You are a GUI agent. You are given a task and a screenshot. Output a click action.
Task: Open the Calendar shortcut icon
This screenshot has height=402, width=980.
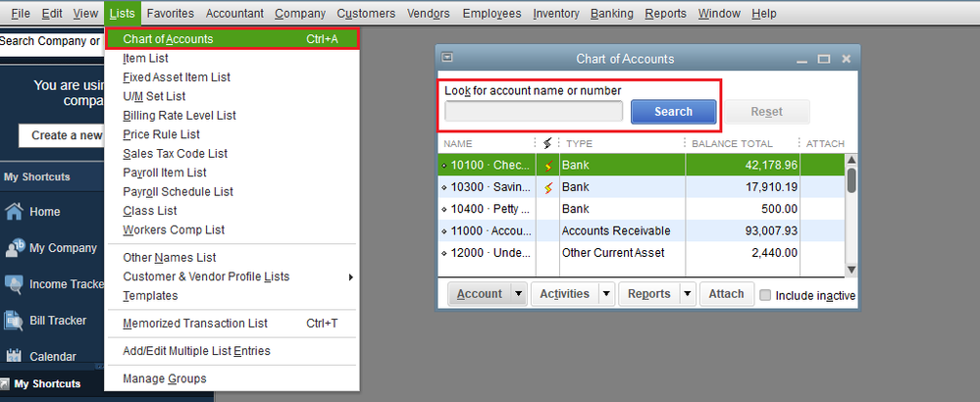(x=14, y=357)
